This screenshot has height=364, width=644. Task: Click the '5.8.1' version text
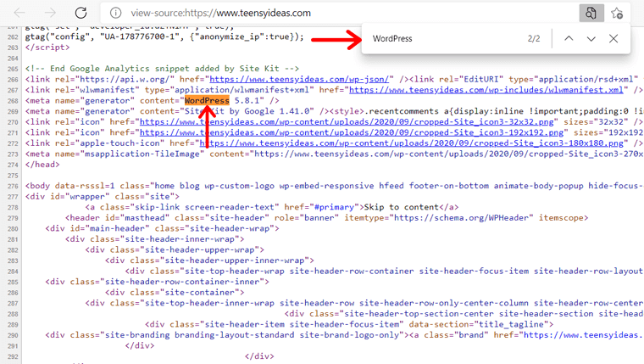(x=247, y=100)
